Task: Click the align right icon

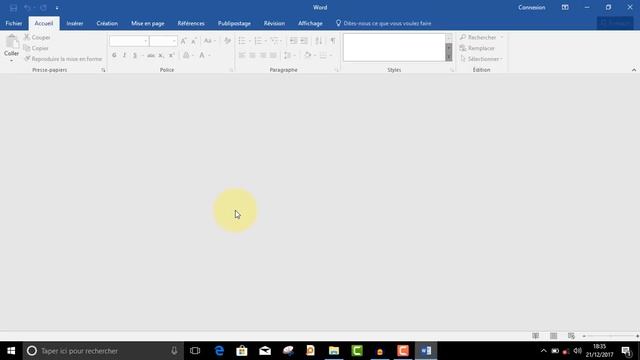Action: 263,55
